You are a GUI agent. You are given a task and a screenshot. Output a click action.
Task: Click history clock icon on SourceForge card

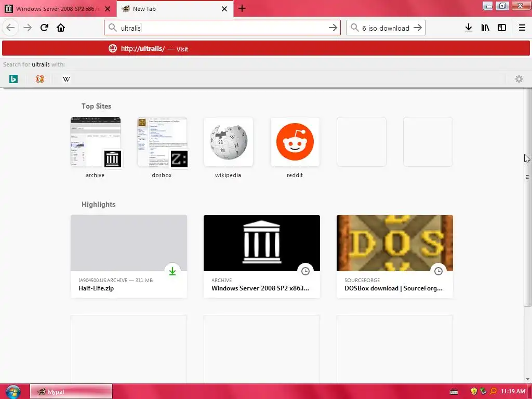pos(438,271)
